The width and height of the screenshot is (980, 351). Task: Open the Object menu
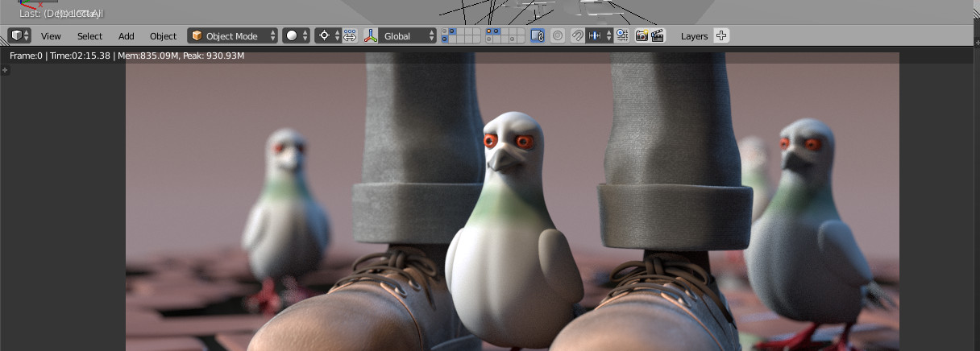click(163, 36)
